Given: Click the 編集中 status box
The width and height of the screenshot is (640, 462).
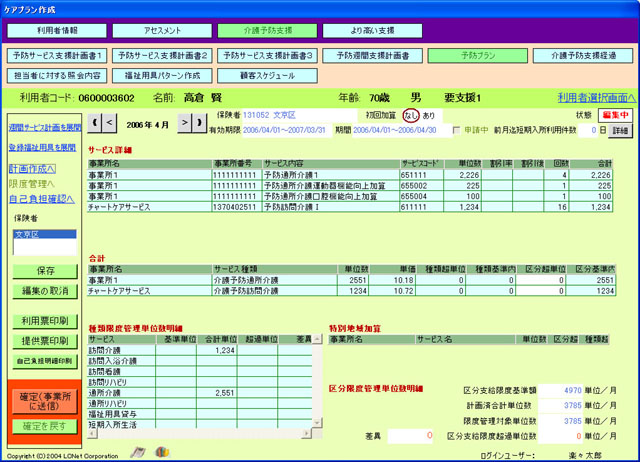Looking at the screenshot, I should click(x=616, y=116).
